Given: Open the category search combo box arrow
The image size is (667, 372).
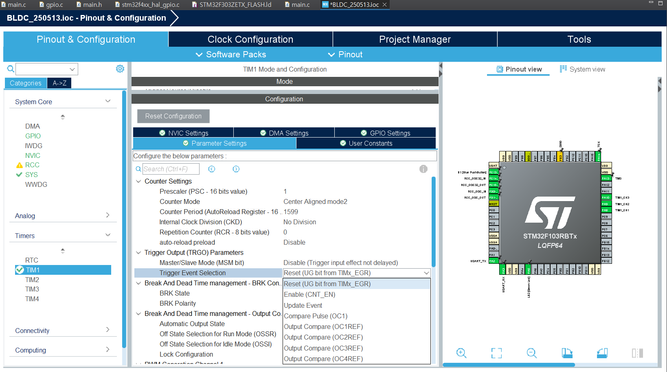Looking at the screenshot, I should (x=72, y=69).
